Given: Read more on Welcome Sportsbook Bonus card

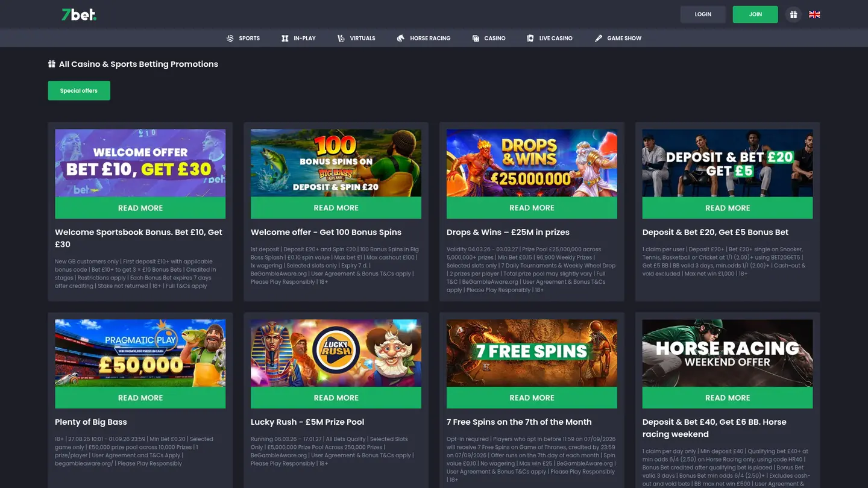Looking at the screenshot, I should 140,208.
